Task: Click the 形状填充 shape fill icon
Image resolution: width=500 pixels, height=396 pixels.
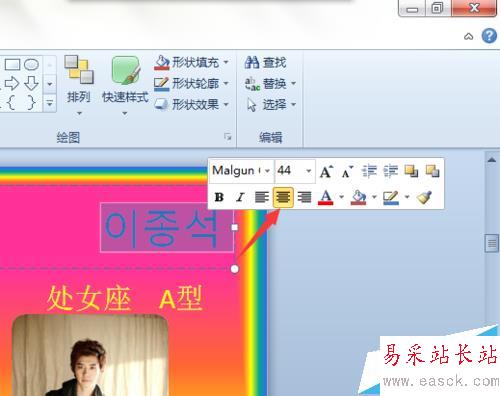Action: pos(162,62)
